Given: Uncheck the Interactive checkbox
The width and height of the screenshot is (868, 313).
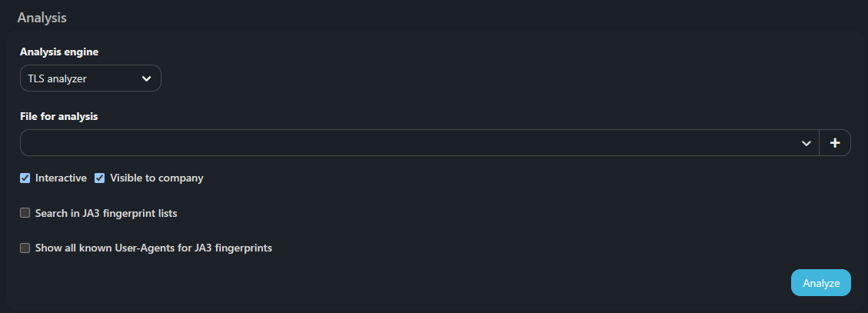Looking at the screenshot, I should click(25, 178).
